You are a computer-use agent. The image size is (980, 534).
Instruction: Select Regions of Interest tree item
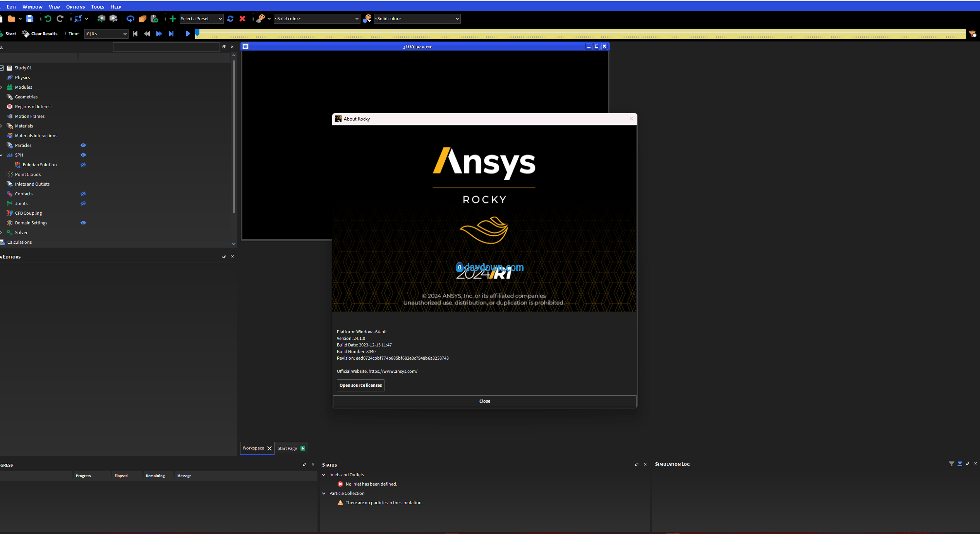(x=33, y=107)
